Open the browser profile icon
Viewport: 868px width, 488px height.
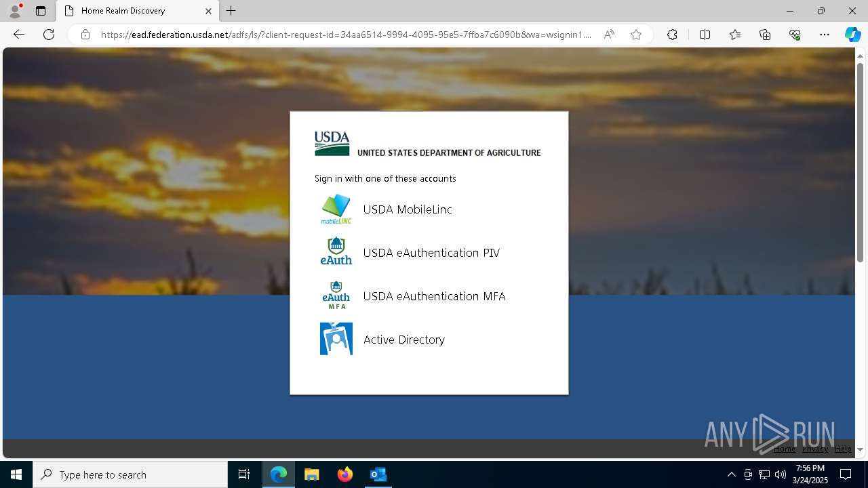[14, 11]
